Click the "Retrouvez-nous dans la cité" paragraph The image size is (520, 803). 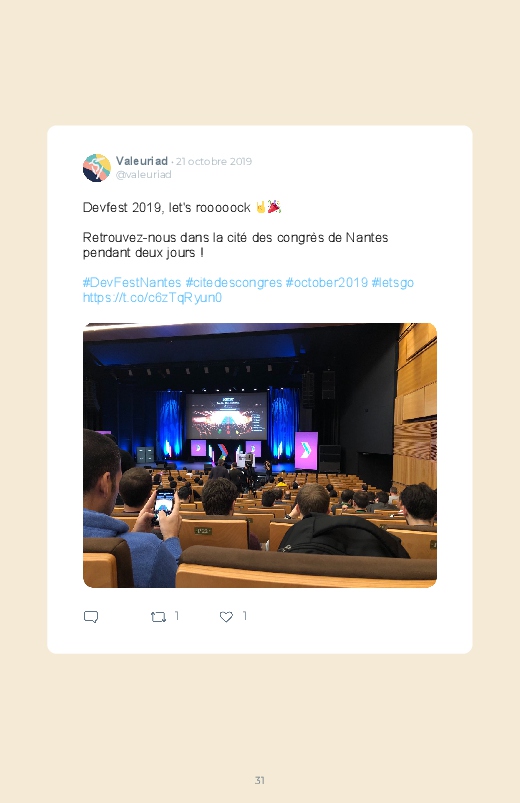[x=236, y=245]
